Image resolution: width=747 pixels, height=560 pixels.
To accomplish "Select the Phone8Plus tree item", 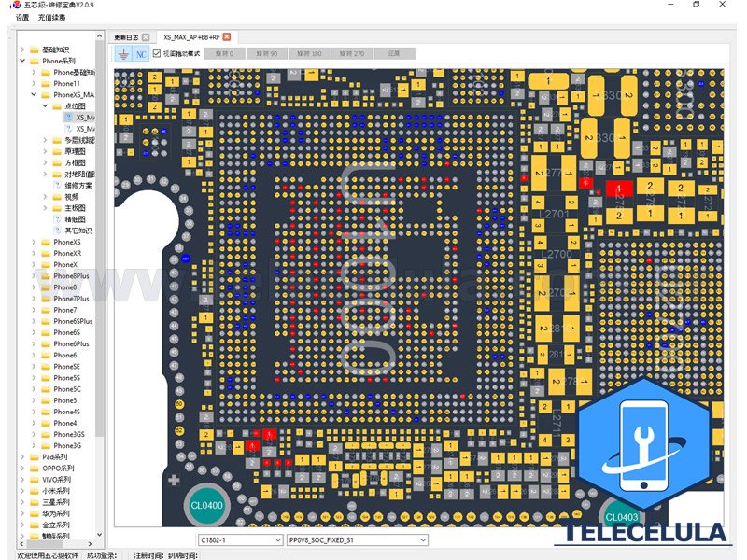I will point(71,275).
